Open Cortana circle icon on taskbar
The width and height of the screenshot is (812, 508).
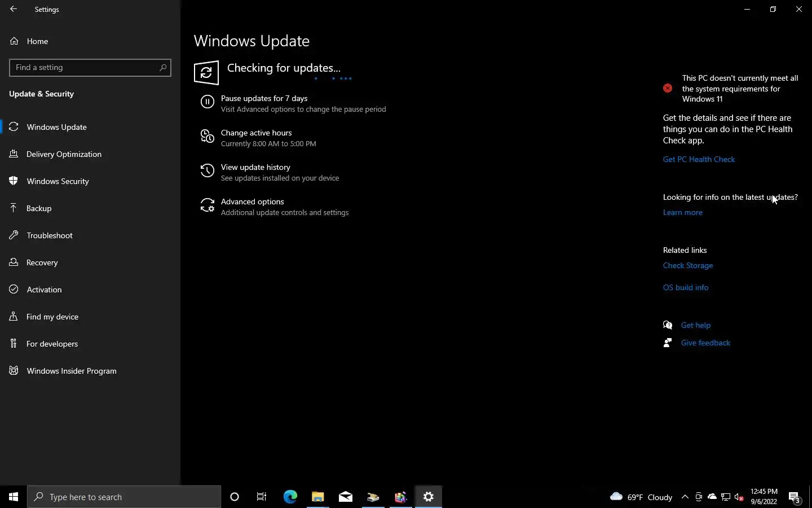click(x=235, y=497)
